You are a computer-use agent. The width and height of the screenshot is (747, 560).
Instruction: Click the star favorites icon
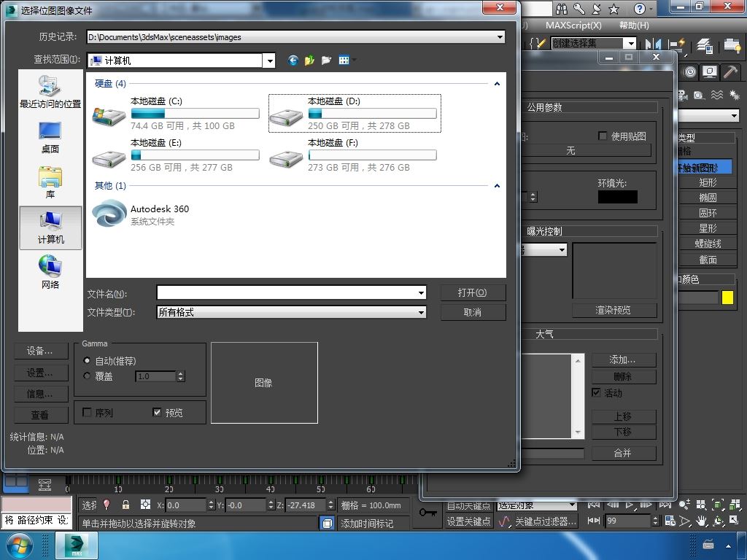pyautogui.click(x=614, y=9)
